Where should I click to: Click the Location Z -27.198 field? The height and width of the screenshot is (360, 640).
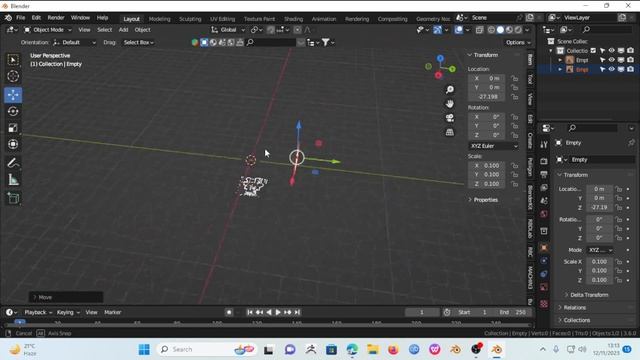tap(487, 97)
